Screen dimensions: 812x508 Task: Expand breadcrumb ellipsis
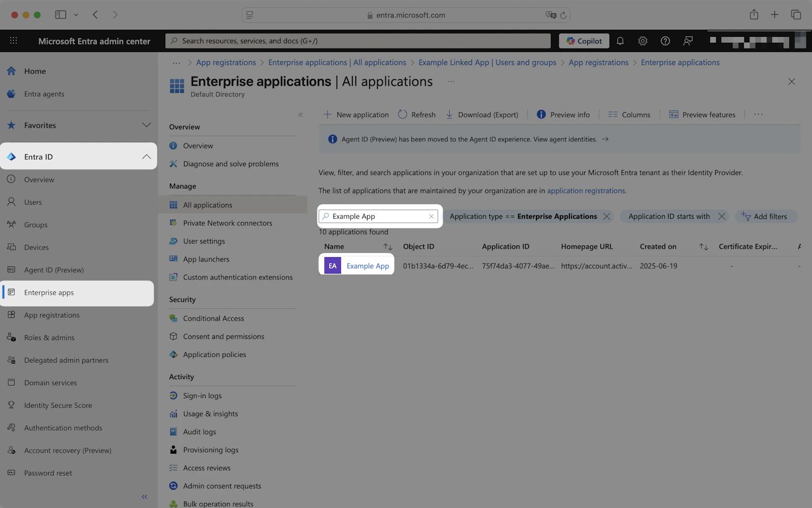(x=176, y=63)
